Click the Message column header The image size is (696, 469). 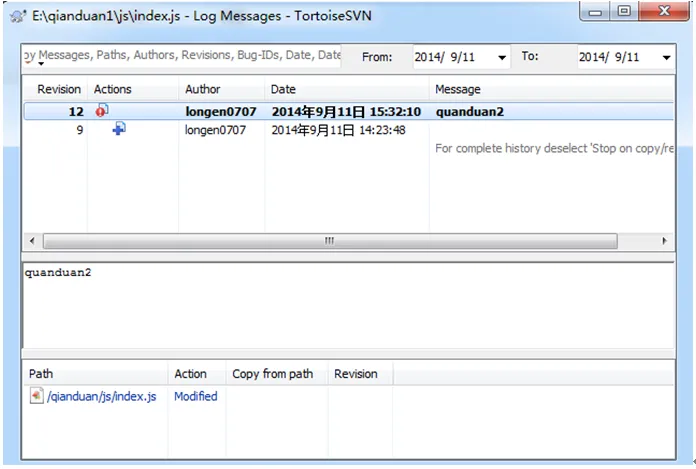tap(551, 89)
